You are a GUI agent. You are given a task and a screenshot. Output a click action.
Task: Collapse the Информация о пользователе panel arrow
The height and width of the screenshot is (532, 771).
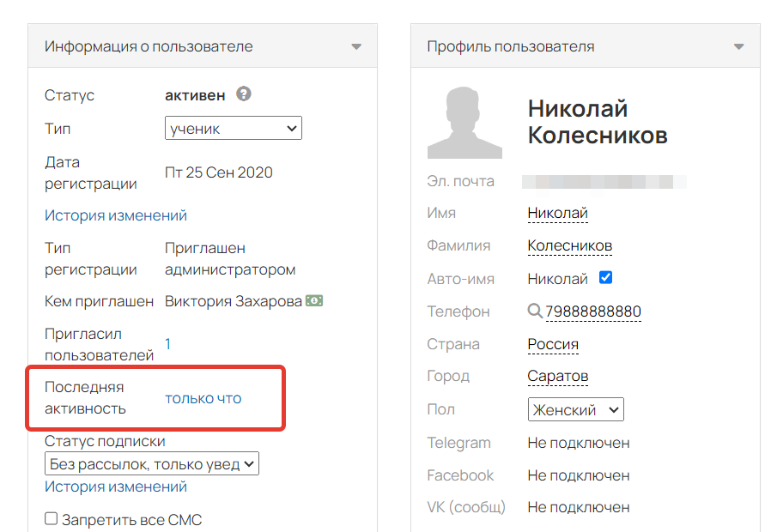(356, 47)
